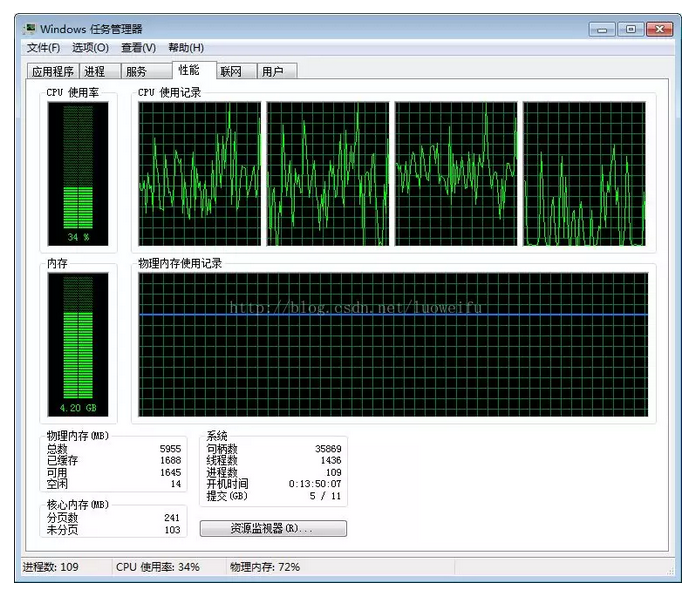Open the 选项(O) menu
Screen dimensions: 694x605
point(90,47)
